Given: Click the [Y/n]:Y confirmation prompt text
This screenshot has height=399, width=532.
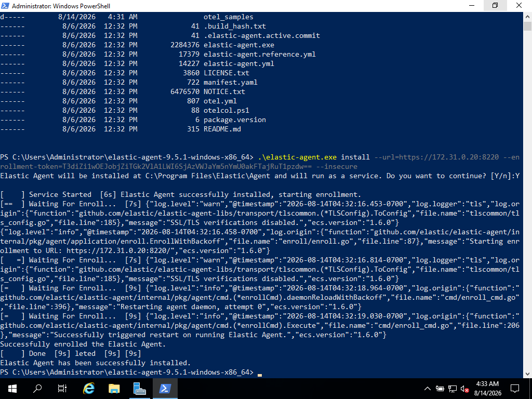Looking at the screenshot, I should click(505, 176).
